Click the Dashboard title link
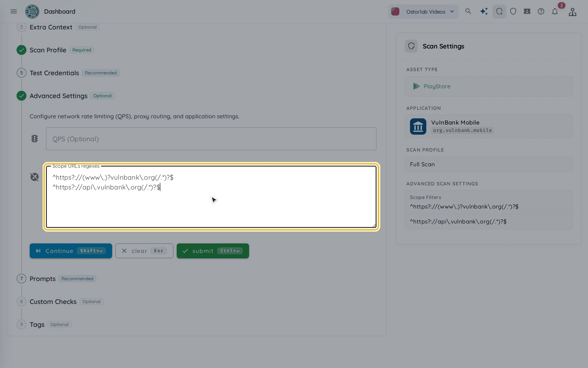The image size is (588, 368). (x=60, y=11)
